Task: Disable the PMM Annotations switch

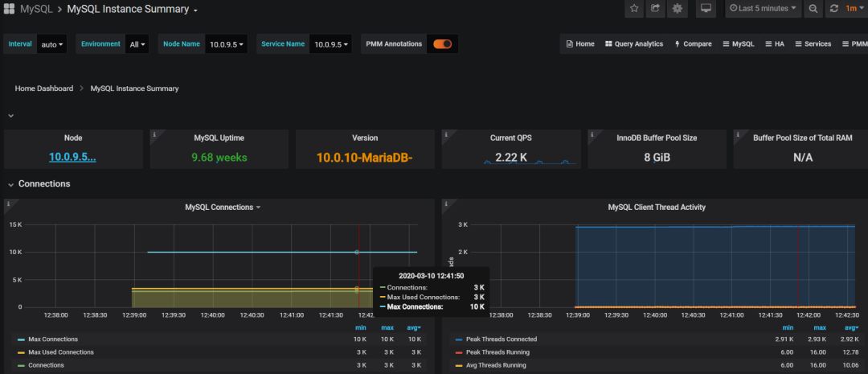Action: [x=442, y=44]
